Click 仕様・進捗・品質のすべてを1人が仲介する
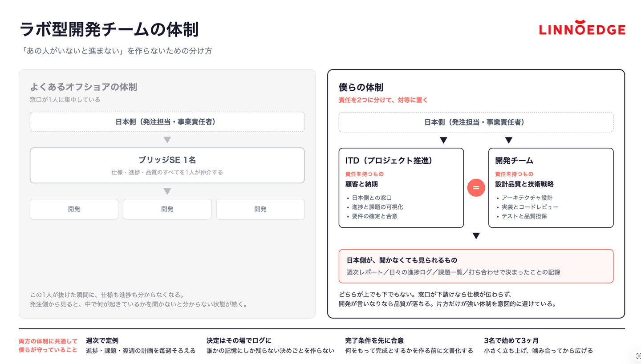The image size is (641, 364). pyautogui.click(x=167, y=172)
